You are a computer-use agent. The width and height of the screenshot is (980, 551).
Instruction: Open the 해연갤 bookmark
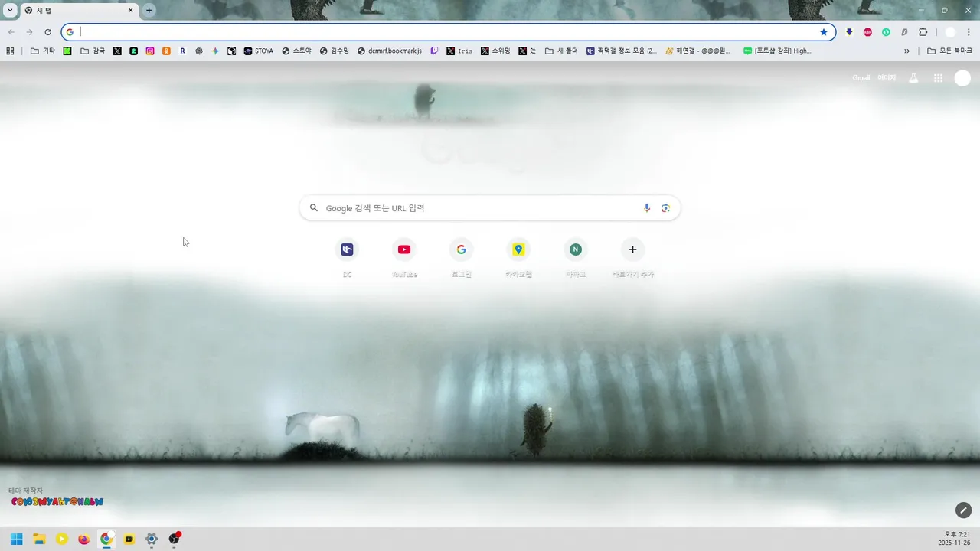click(x=698, y=51)
